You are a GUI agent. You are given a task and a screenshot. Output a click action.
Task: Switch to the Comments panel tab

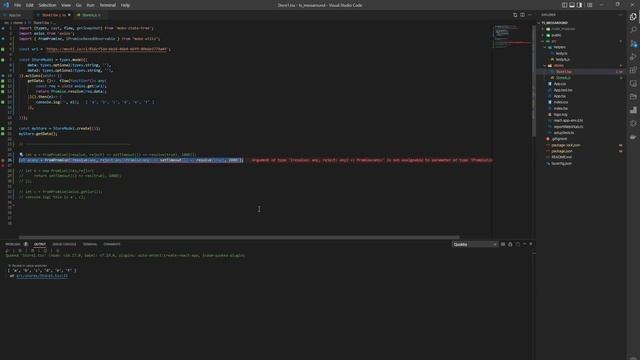tap(111, 244)
